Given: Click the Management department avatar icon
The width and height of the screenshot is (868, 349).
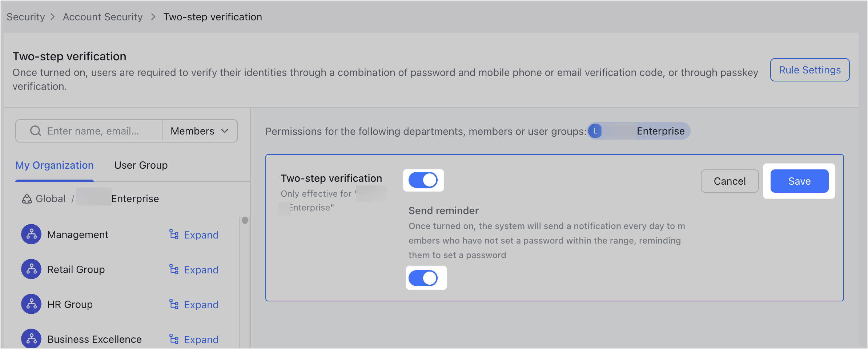Looking at the screenshot, I should [x=31, y=234].
